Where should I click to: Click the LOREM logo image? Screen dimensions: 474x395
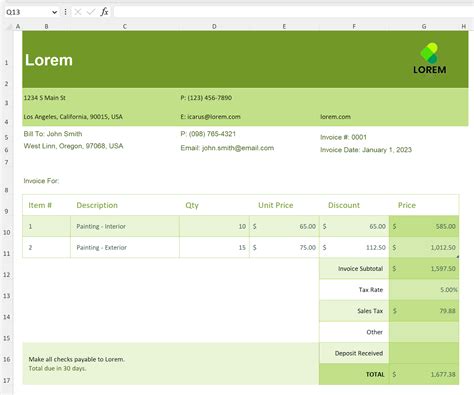click(x=430, y=58)
